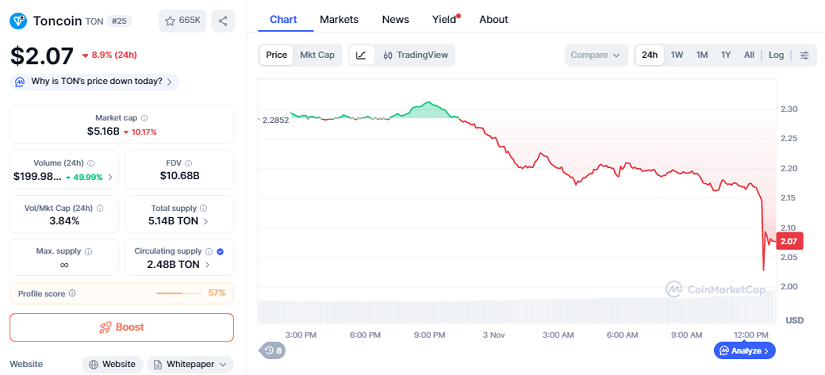The width and height of the screenshot is (825, 375).
Task: Click the Profile score info icon
Action: pos(72,293)
